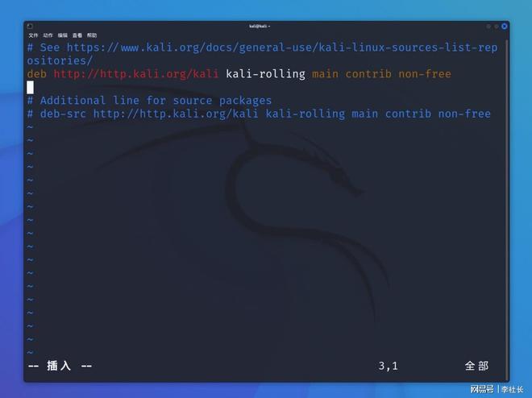Click the orange 'contrib' component word

click(368, 74)
